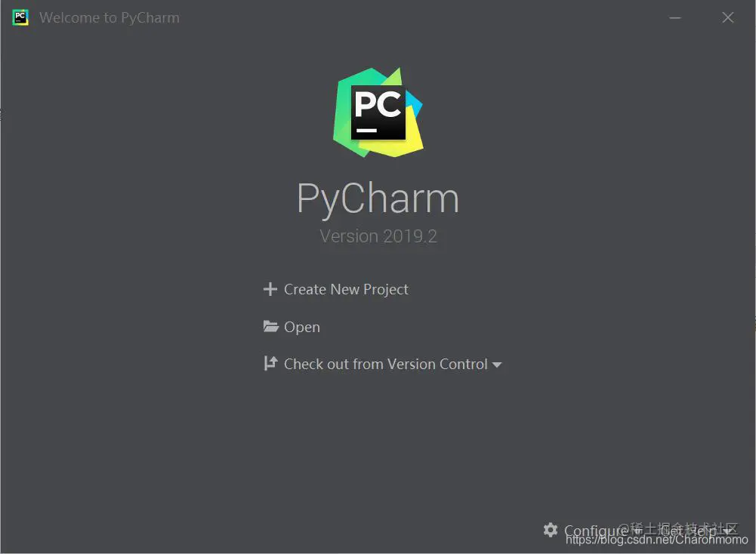756x554 pixels.
Task: Click the version control checkout branch icon
Action: (x=270, y=364)
